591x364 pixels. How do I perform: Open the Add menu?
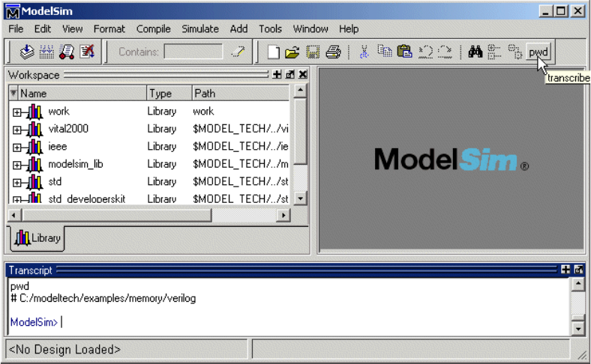pyautogui.click(x=239, y=29)
